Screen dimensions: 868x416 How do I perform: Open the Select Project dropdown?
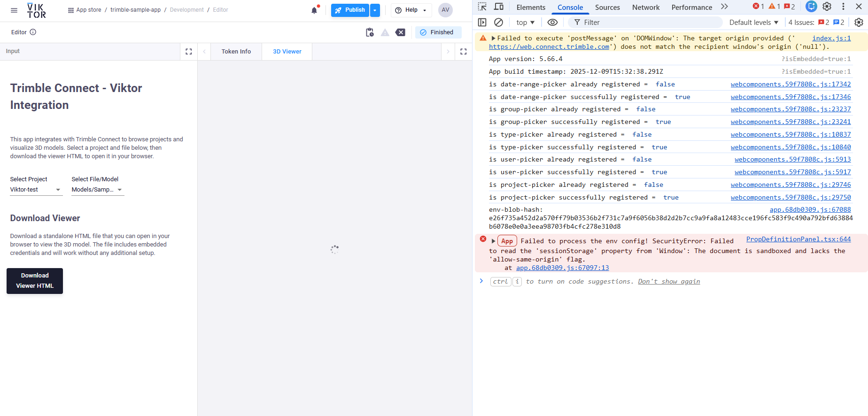pos(36,190)
